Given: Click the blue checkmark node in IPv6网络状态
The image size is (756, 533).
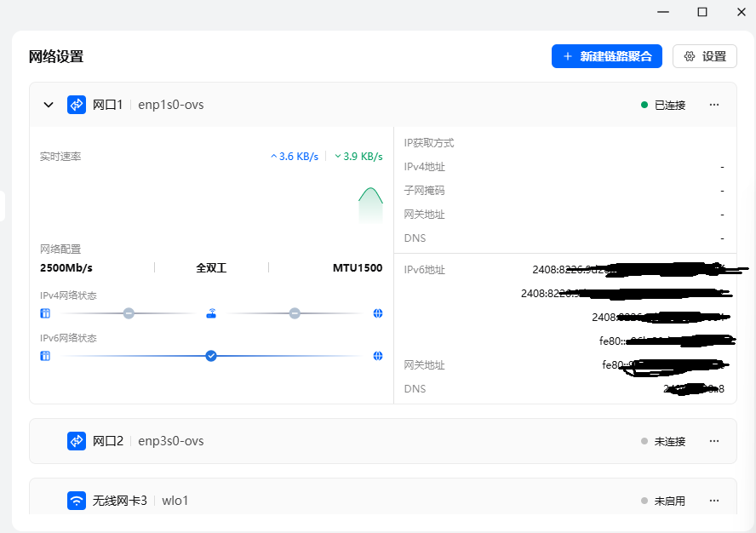Looking at the screenshot, I should click(x=211, y=356).
